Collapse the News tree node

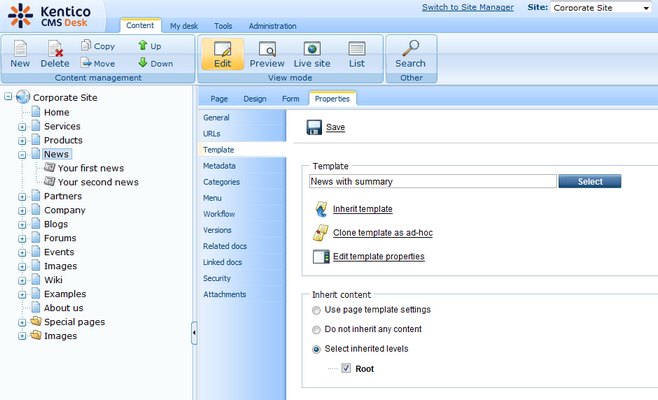pos(22,155)
